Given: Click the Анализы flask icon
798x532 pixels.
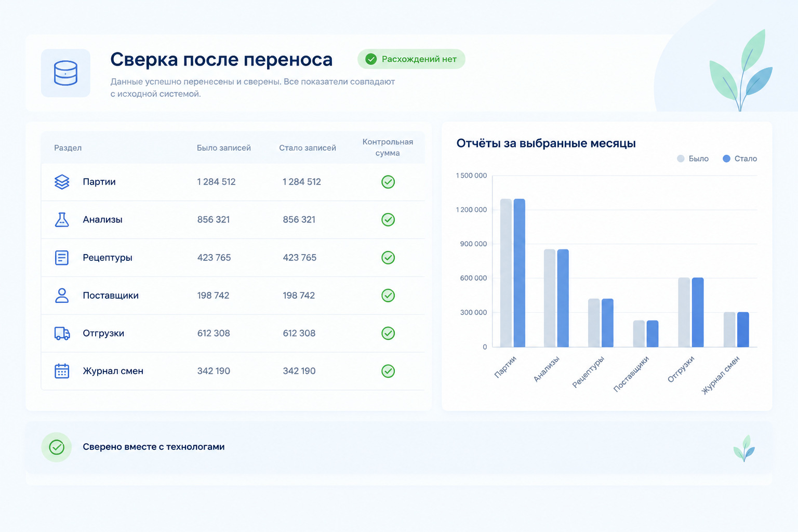Looking at the screenshot, I should pyautogui.click(x=62, y=220).
